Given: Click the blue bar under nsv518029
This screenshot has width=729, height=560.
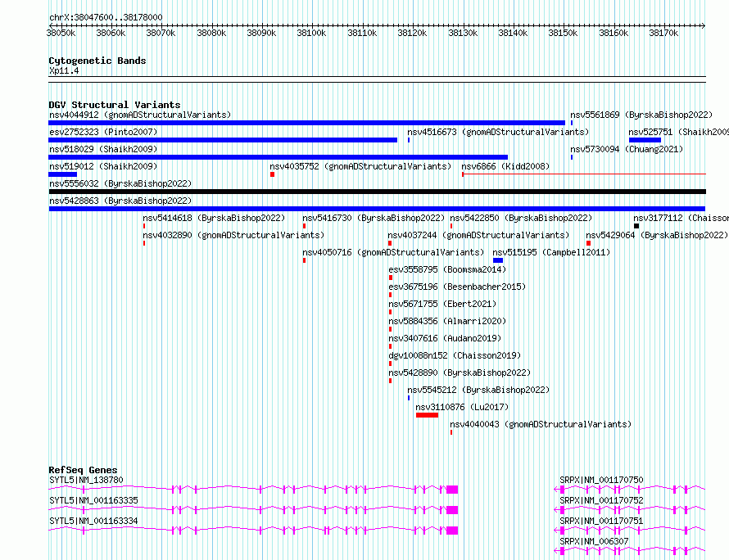Looking at the screenshot, I should 278,157.
